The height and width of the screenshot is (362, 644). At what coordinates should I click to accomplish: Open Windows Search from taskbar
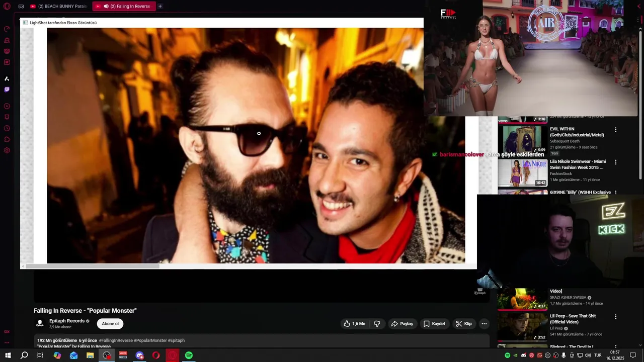click(24, 355)
